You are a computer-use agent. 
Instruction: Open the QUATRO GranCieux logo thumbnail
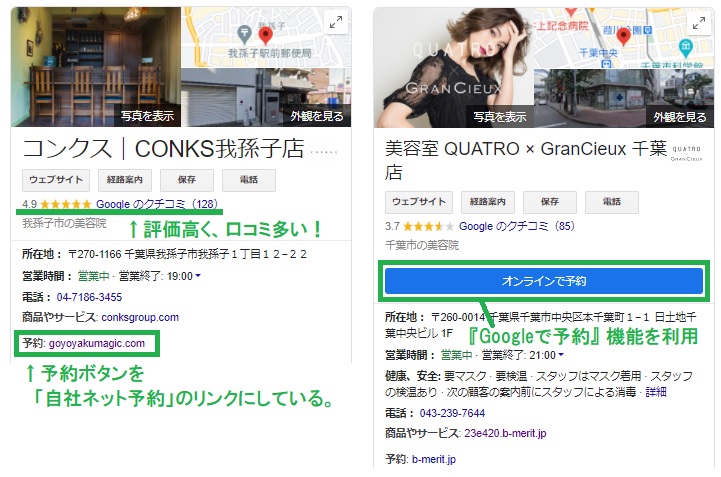(686, 154)
